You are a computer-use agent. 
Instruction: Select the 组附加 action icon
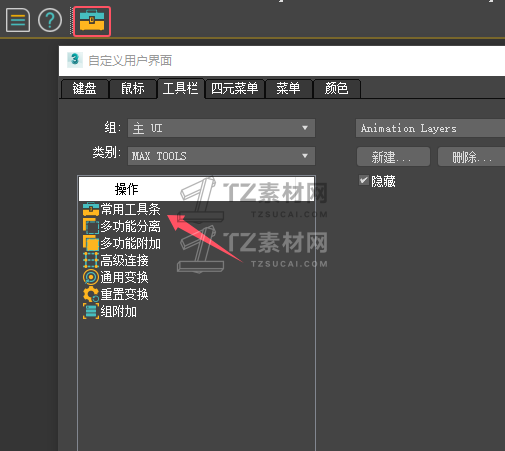[x=91, y=311]
